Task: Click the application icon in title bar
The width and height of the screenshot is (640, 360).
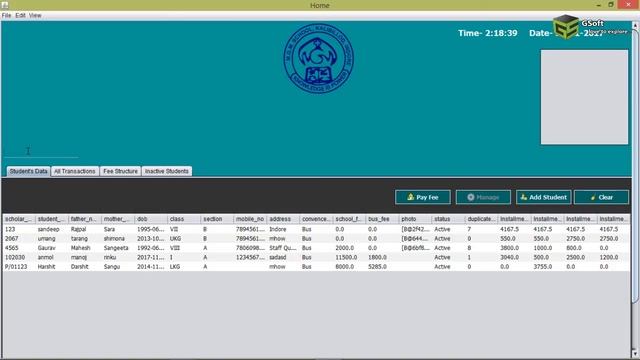Action: tap(5, 5)
